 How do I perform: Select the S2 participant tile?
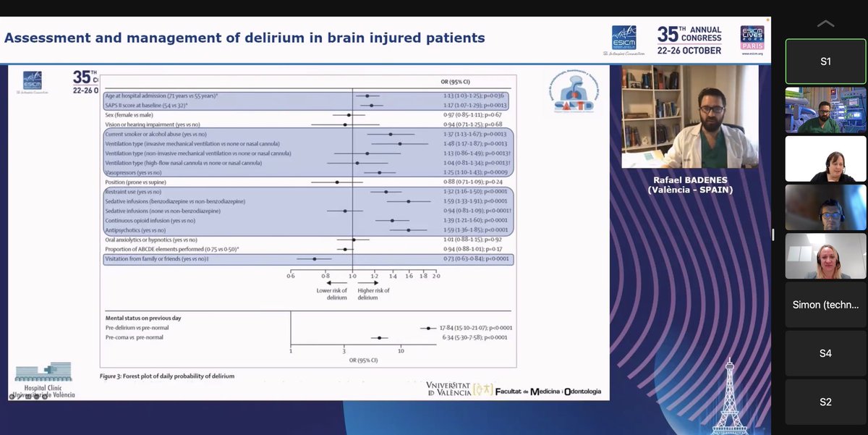(825, 402)
